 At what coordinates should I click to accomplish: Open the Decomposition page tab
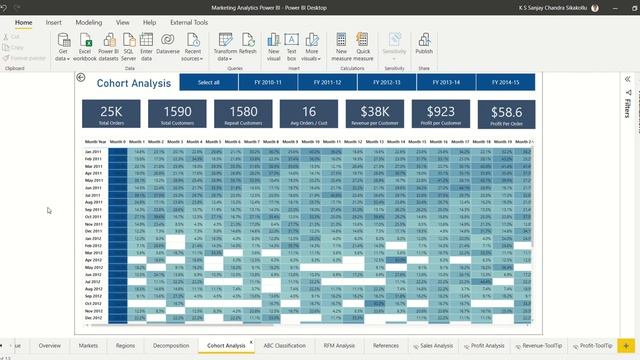click(x=171, y=346)
